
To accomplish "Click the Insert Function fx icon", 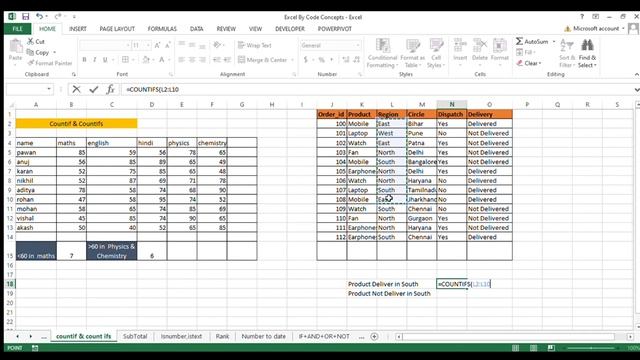I will (x=110, y=89).
